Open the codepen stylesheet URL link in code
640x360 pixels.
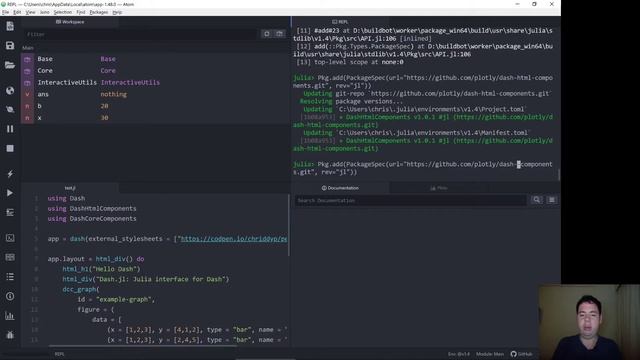(x=233, y=239)
